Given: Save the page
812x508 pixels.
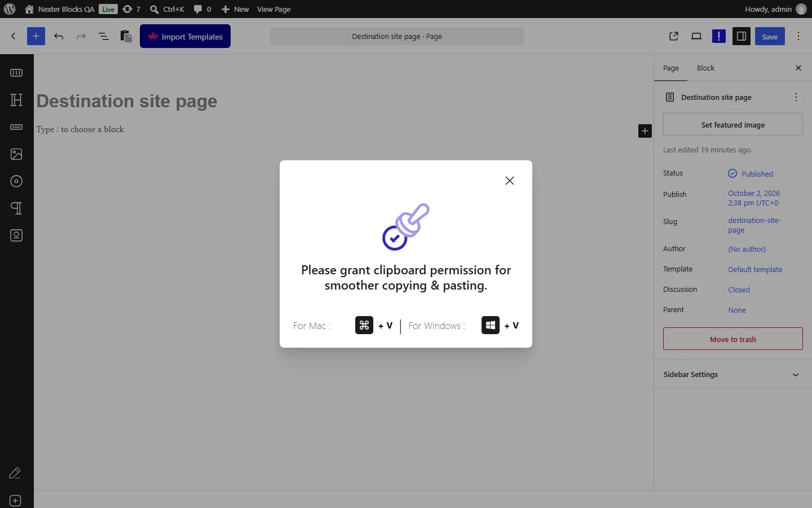Looking at the screenshot, I should pos(770,36).
